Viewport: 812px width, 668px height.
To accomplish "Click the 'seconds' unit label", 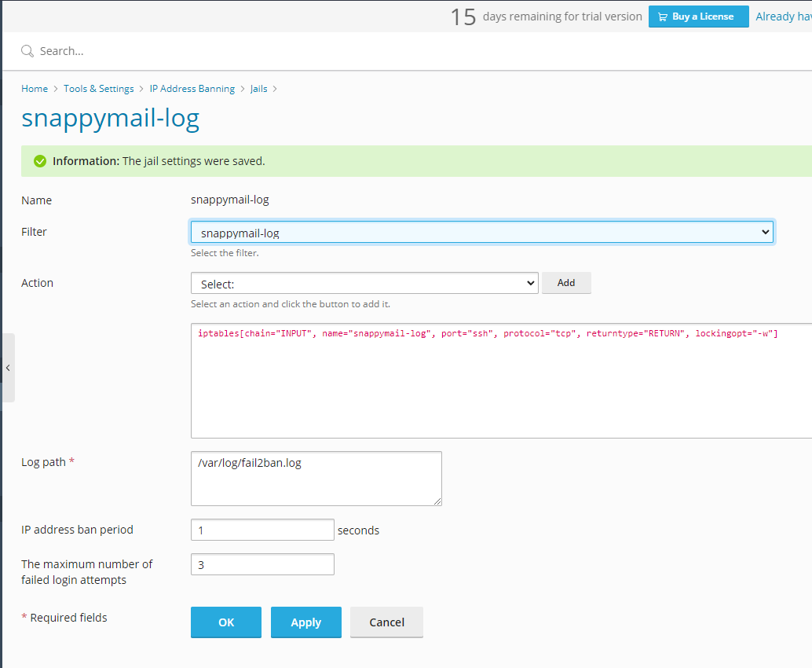I will pyautogui.click(x=358, y=530).
